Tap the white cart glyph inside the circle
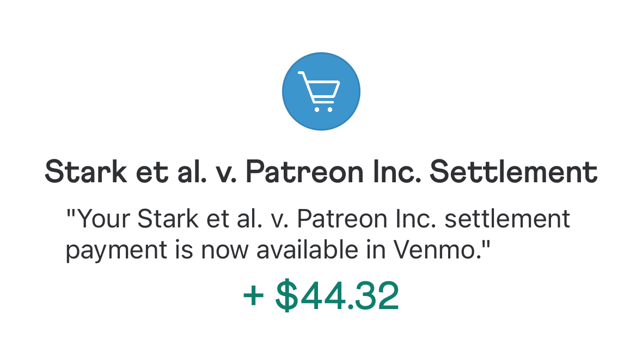 coord(320,91)
